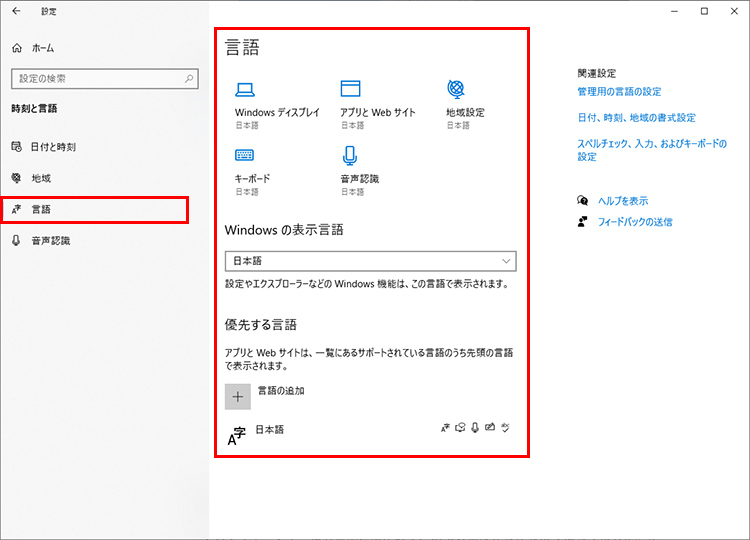Click the 設定の検索 search field
Viewport: 750px width, 540px height.
95,78
